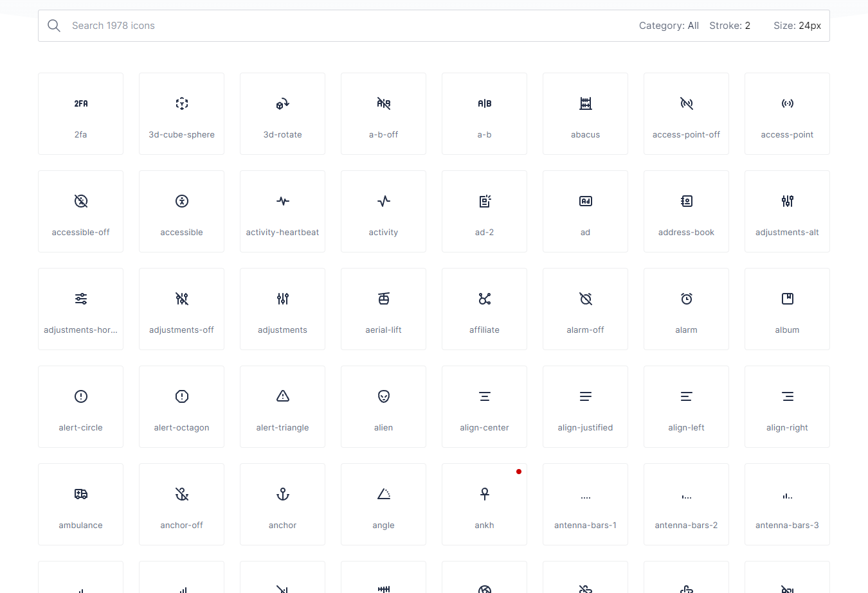Image resolution: width=868 pixels, height=593 pixels.
Task: Choose the ambulance icon
Action: point(80,504)
